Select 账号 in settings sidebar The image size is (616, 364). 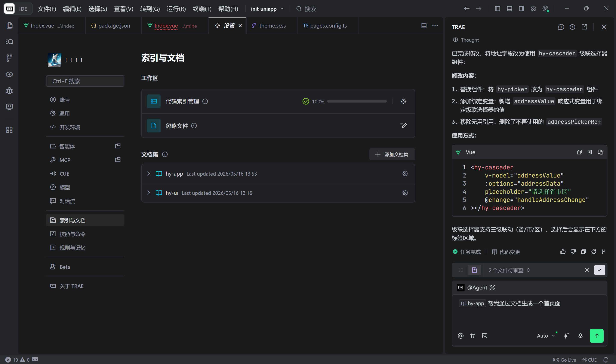click(x=85, y=100)
